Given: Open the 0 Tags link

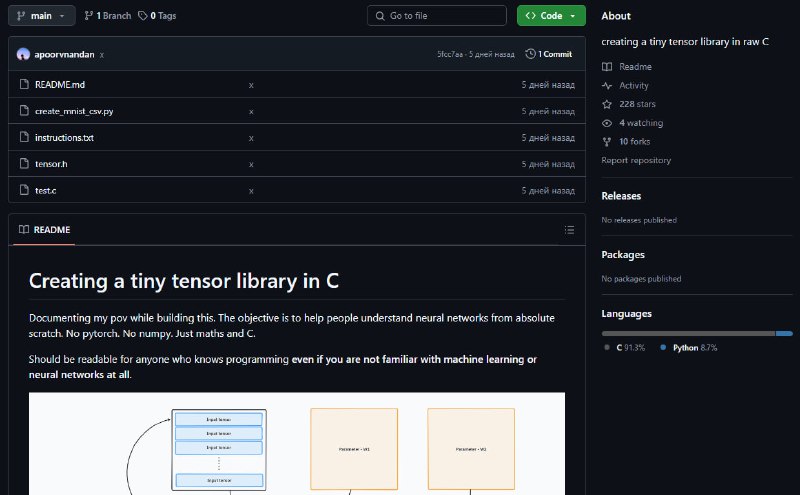Looking at the screenshot, I should (157, 16).
